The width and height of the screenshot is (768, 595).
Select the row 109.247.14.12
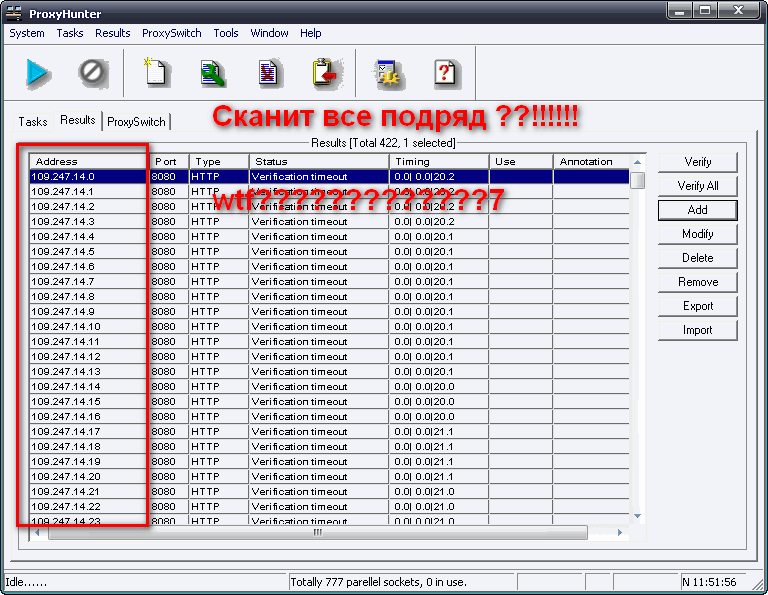click(x=330, y=357)
